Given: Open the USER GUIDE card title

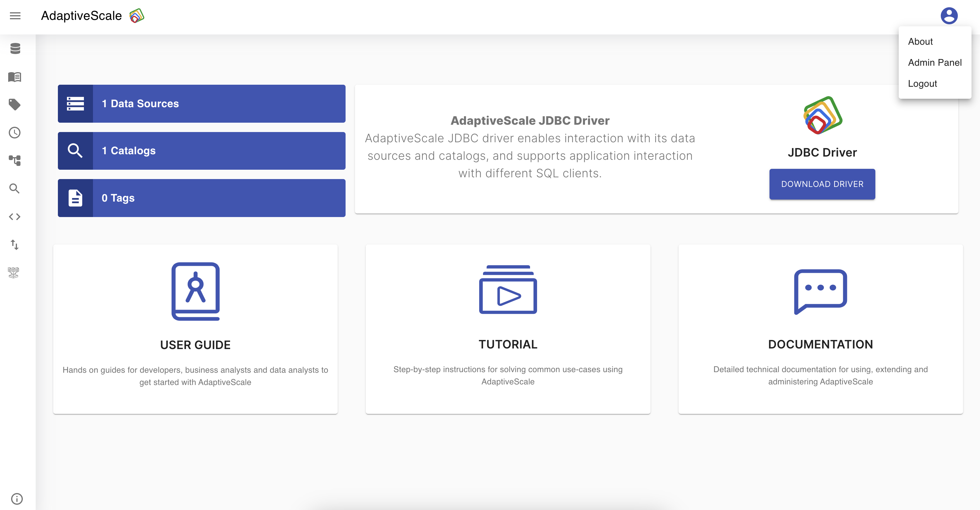Looking at the screenshot, I should 195,345.
